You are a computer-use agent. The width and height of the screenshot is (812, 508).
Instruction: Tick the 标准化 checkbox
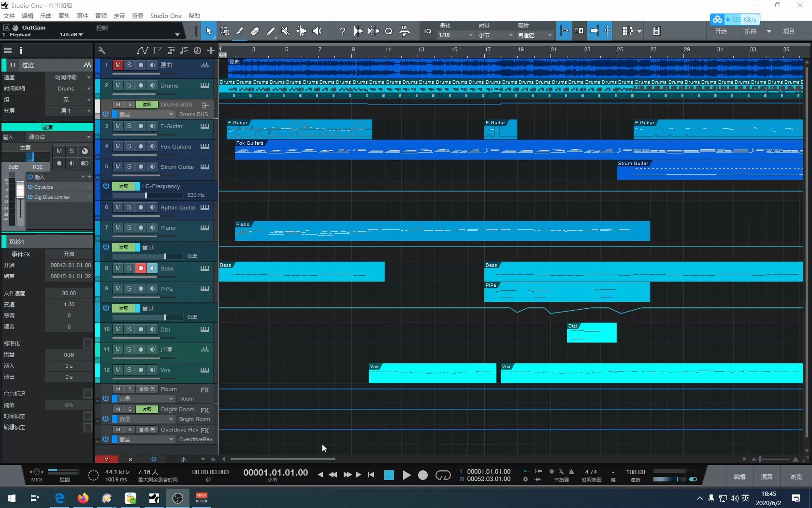87,344
